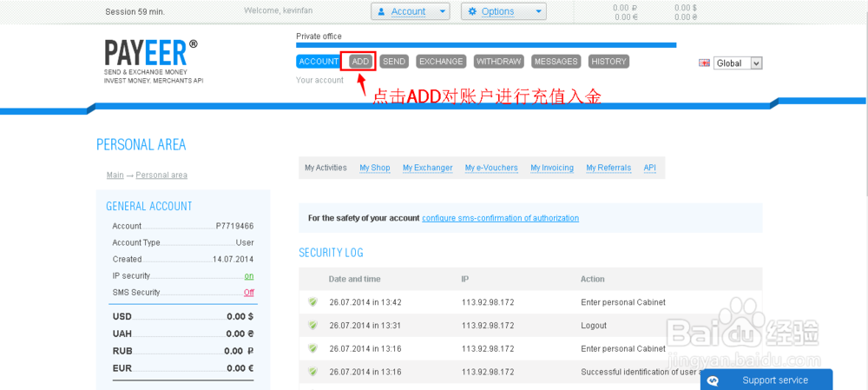Click the Action column header

coord(592,279)
